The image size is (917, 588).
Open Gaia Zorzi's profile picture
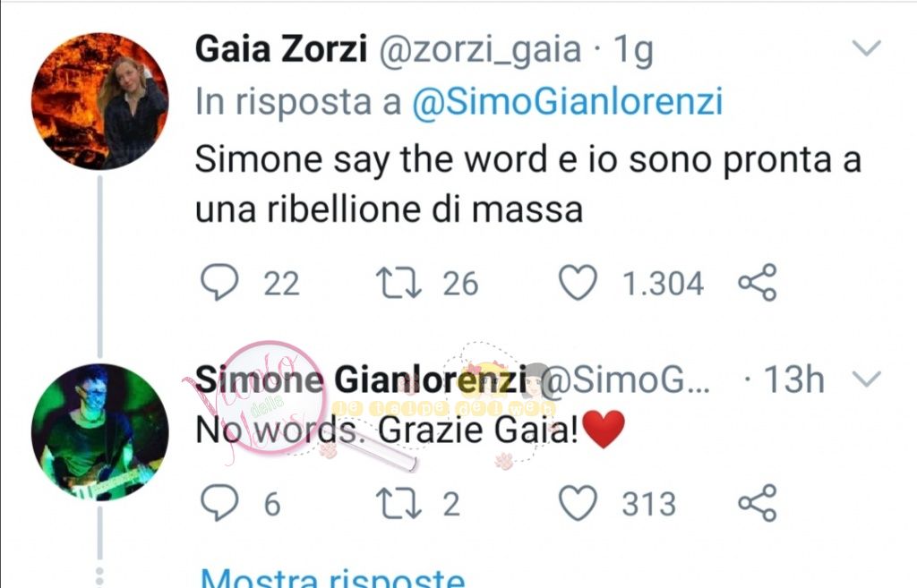[x=100, y=101]
